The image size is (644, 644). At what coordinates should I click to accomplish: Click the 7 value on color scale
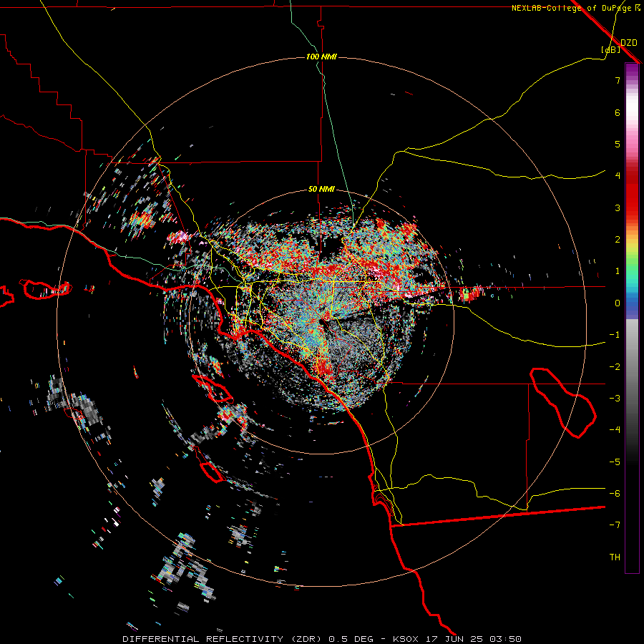tap(618, 80)
